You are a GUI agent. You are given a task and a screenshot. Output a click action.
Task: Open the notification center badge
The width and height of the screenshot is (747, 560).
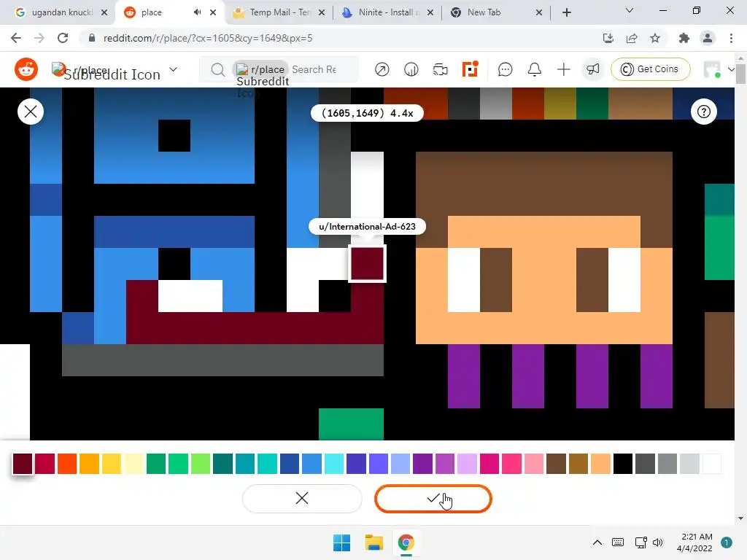(727, 542)
